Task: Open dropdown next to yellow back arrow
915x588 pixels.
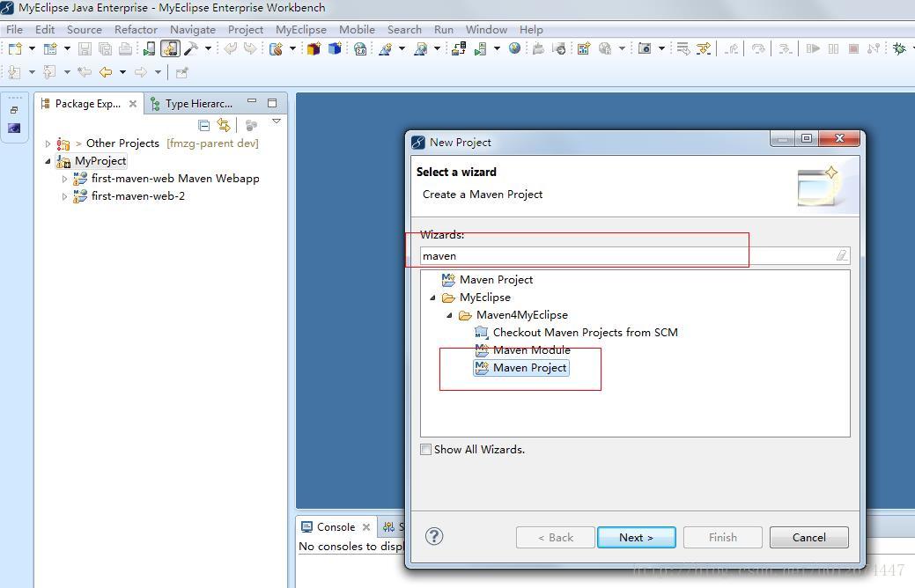Action: pos(122,72)
